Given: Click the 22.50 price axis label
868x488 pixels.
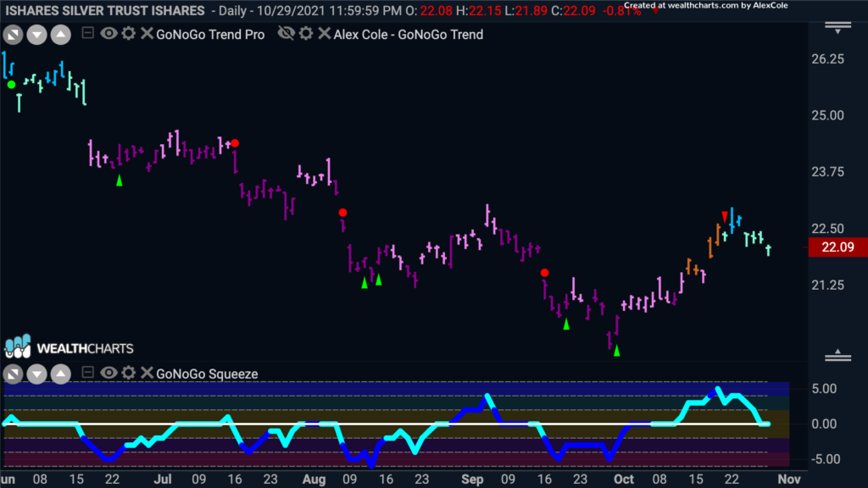Looking at the screenshot, I should [827, 229].
